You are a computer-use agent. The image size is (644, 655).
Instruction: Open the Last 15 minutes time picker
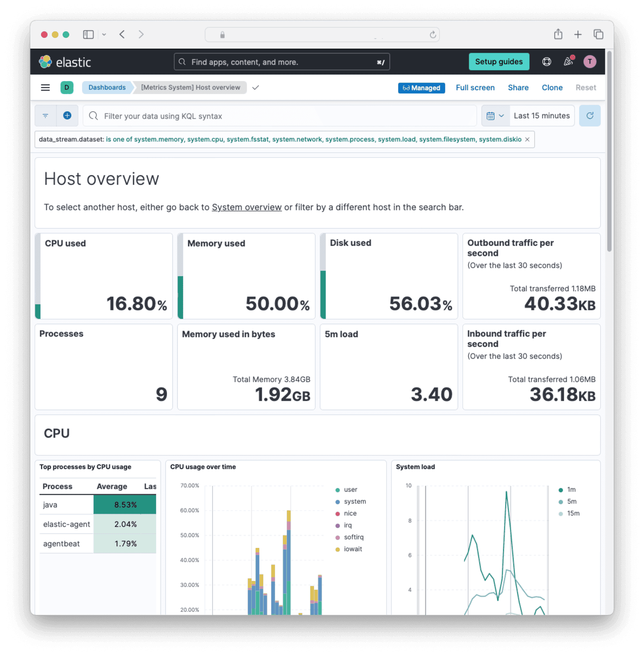(x=542, y=116)
